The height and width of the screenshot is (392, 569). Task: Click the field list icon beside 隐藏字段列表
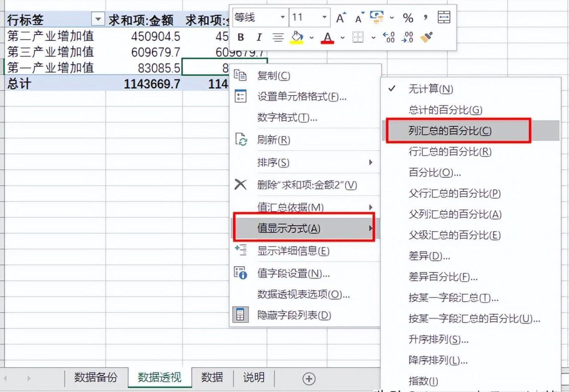240,315
